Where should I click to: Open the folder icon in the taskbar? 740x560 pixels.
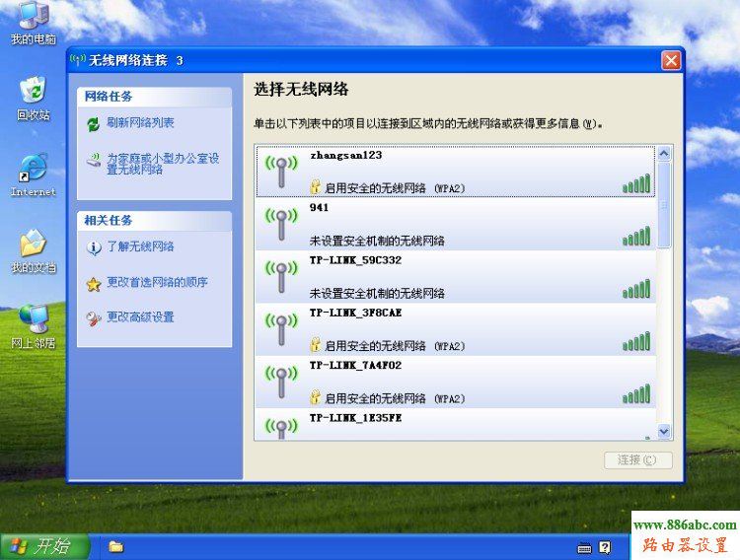click(116, 546)
